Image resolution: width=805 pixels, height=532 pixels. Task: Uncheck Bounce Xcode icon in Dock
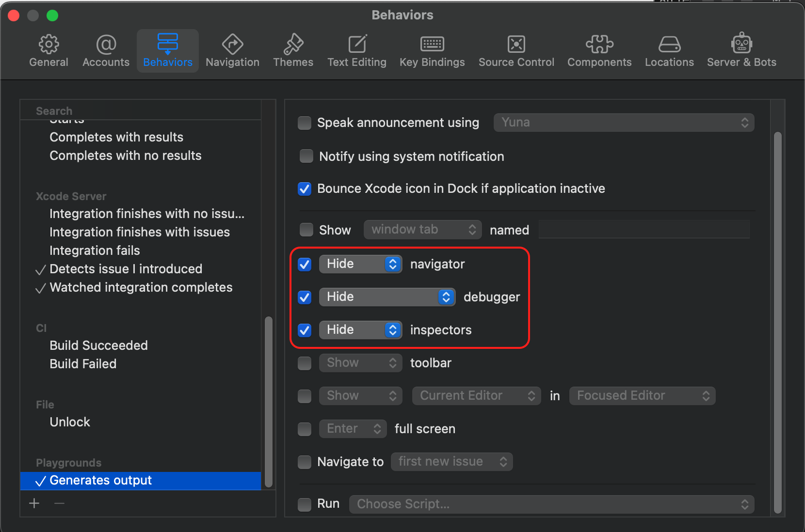pos(305,189)
